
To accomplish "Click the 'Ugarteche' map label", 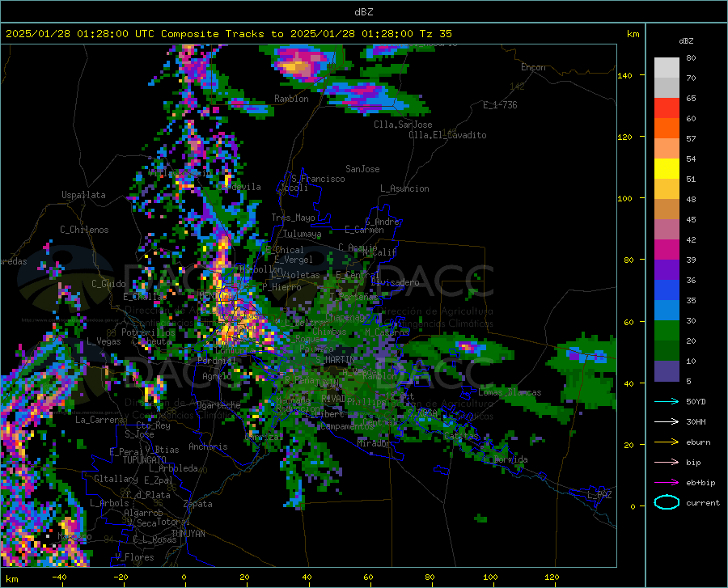I will 218,405.
